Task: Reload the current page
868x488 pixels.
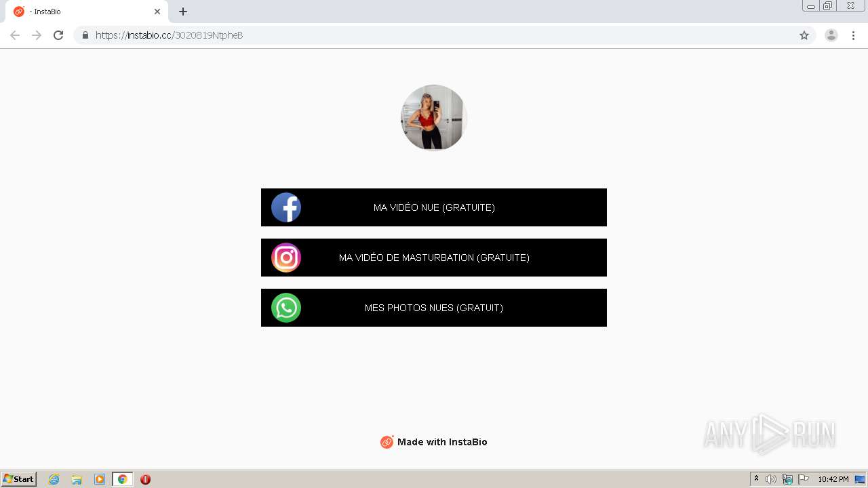Action: coord(58,35)
